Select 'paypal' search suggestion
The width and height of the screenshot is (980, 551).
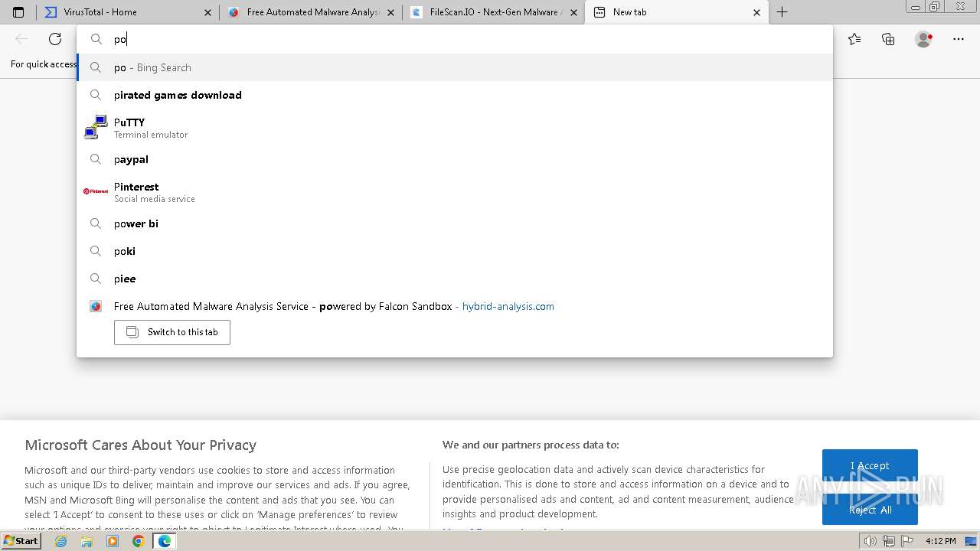(x=455, y=159)
